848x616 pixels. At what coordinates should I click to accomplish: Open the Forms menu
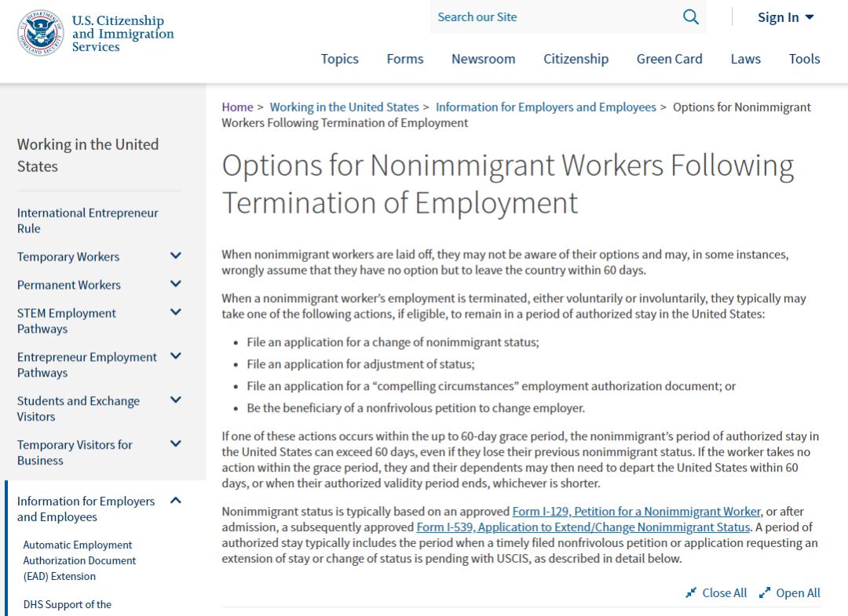[405, 59]
